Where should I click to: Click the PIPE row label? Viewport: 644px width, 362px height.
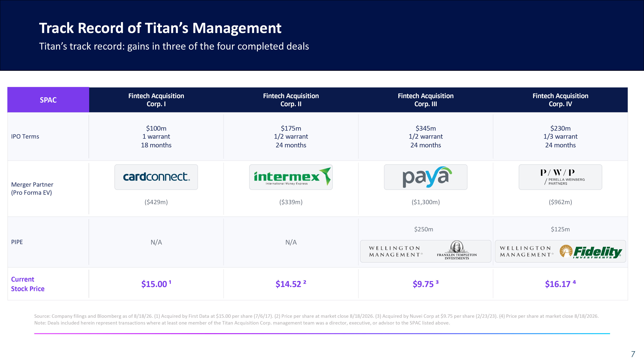tap(17, 242)
